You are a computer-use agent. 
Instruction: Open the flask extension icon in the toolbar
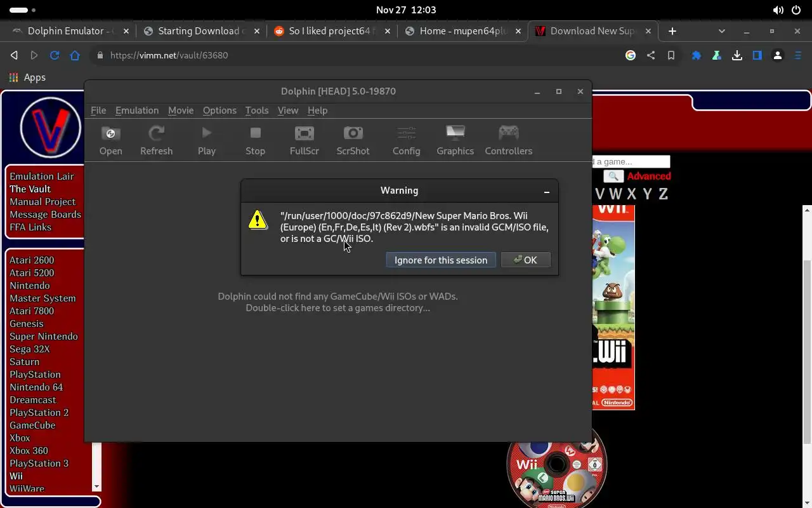coord(717,55)
